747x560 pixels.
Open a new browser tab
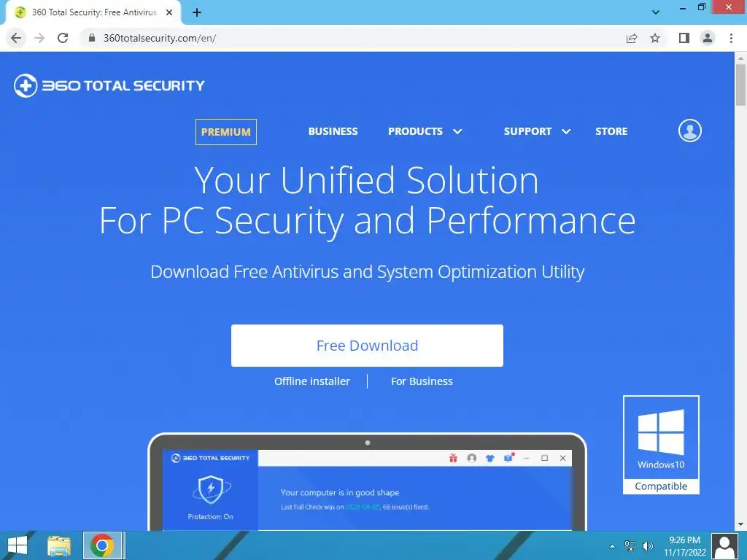197,12
